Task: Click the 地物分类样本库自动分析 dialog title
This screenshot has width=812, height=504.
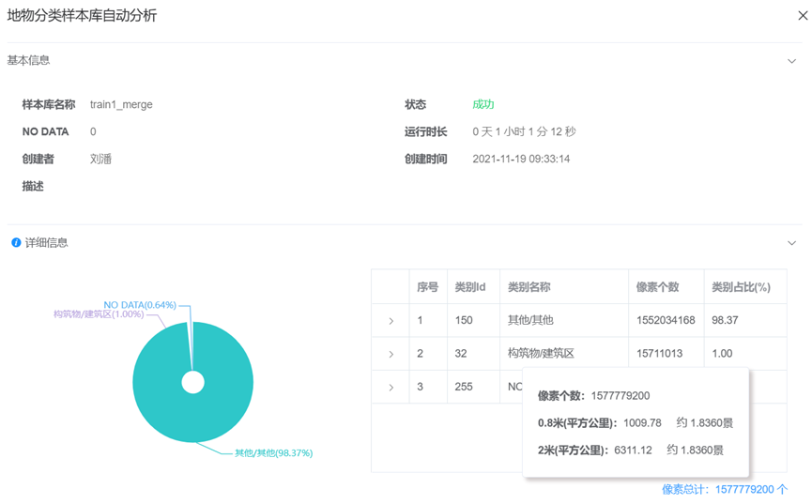Action: point(82,16)
